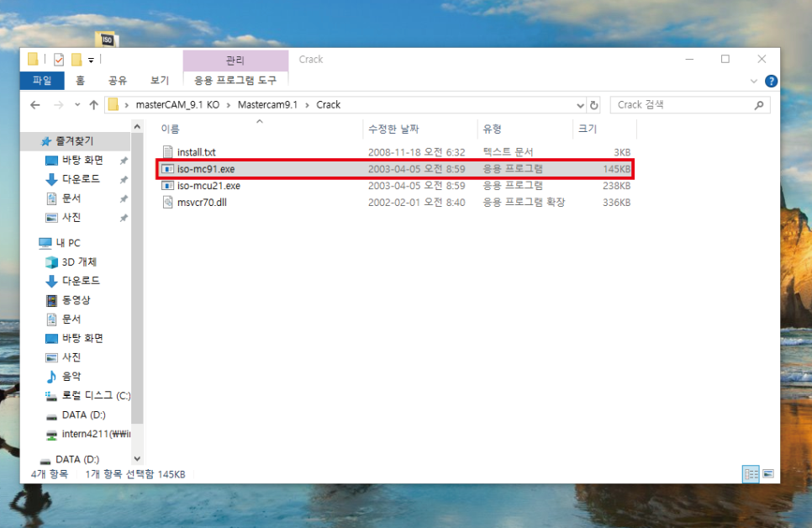This screenshot has height=528, width=812.
Task: Click Crack segment in address path
Action: point(329,104)
